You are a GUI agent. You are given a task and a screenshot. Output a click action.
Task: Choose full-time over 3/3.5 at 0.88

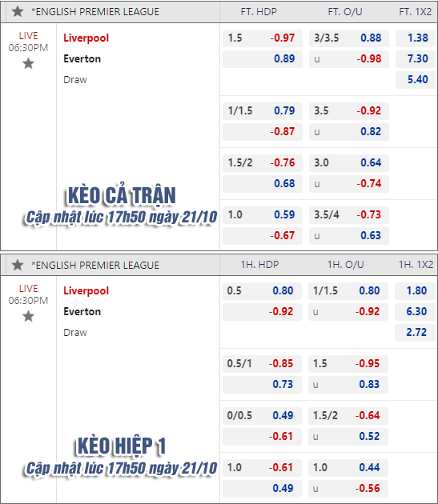(348, 38)
